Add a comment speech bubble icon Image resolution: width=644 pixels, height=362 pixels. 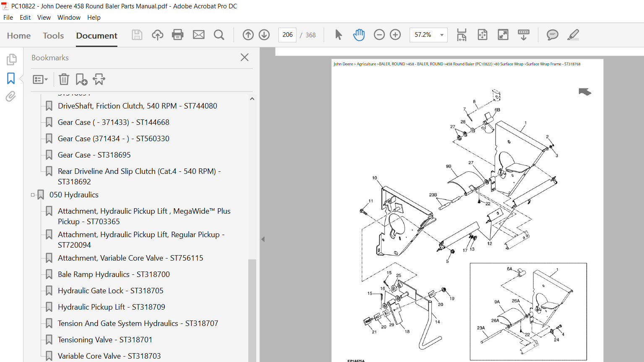tap(553, 35)
